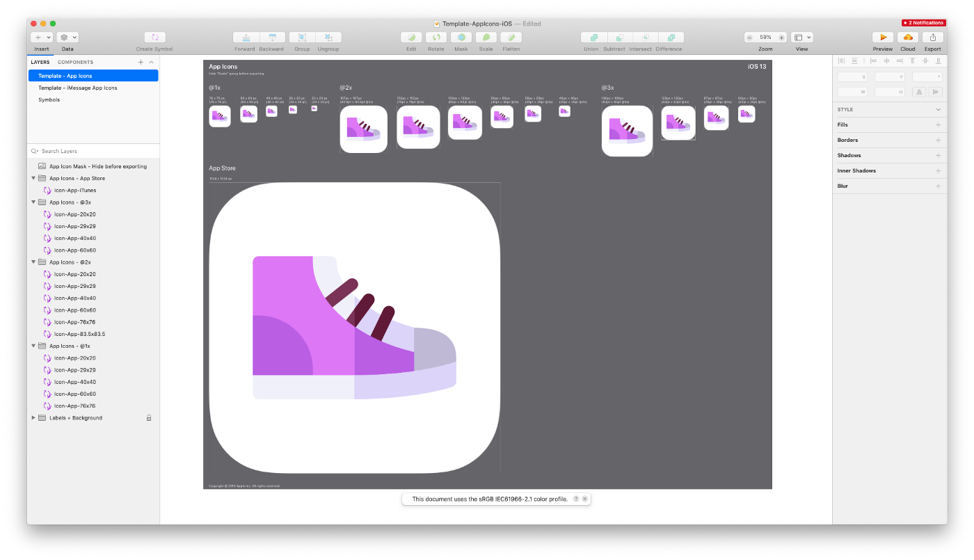Add a fill with Fills plus
The image size is (974, 560).
(x=938, y=125)
